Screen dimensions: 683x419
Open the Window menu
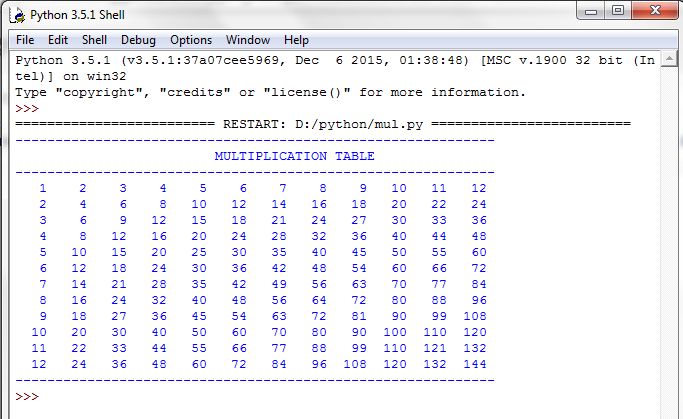click(248, 40)
